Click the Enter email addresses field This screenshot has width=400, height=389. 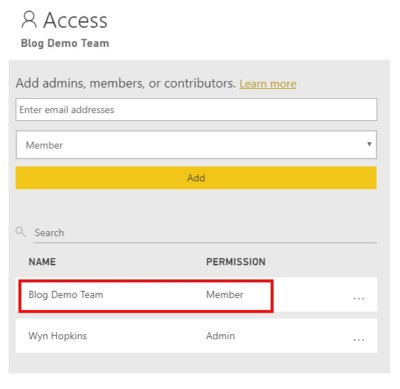pyautogui.click(x=196, y=109)
